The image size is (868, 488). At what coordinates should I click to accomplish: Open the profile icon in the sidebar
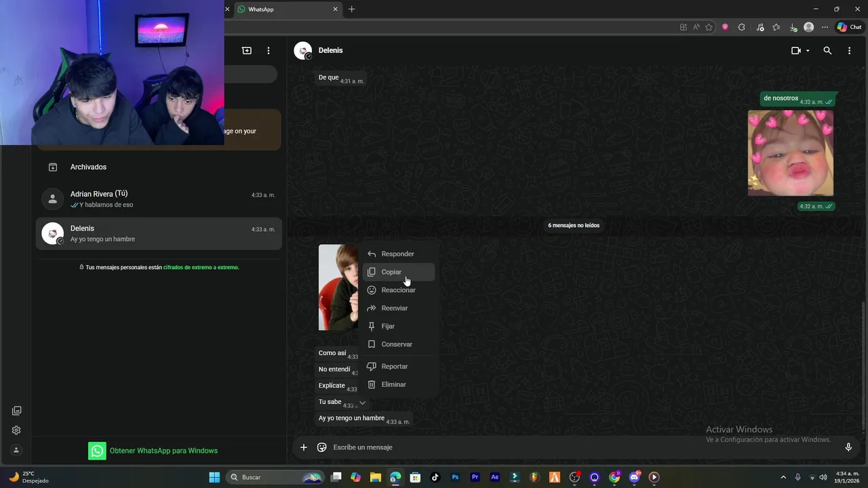pos(16,450)
